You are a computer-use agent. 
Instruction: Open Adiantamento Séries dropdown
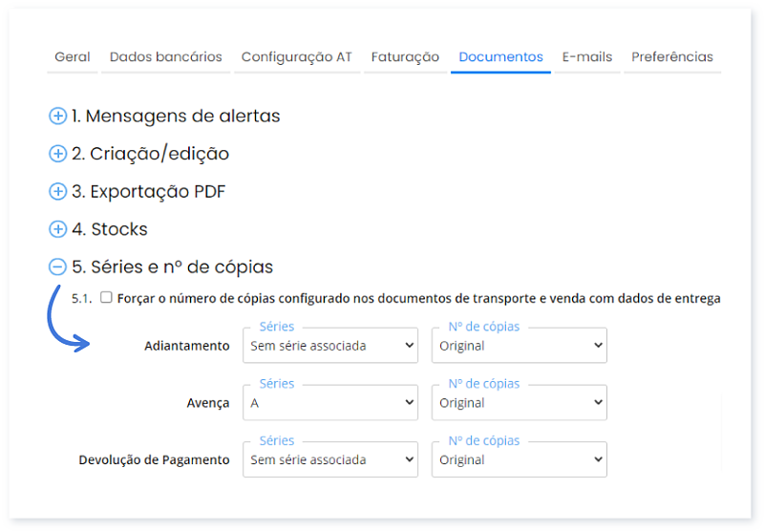coord(330,346)
